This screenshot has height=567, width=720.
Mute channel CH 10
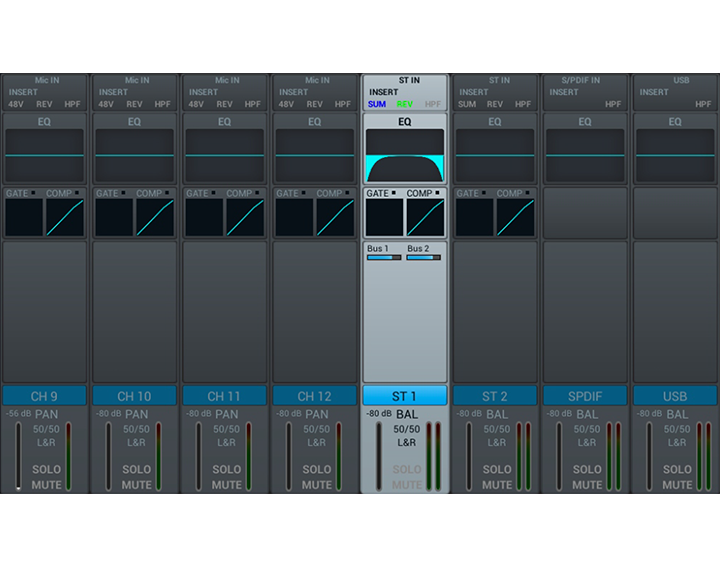coord(137,485)
